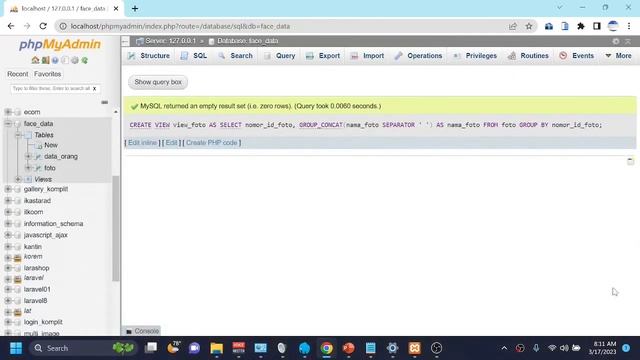Viewport: 640px width, 360px height.
Task: Click the browser reload button
Action: [43, 26]
